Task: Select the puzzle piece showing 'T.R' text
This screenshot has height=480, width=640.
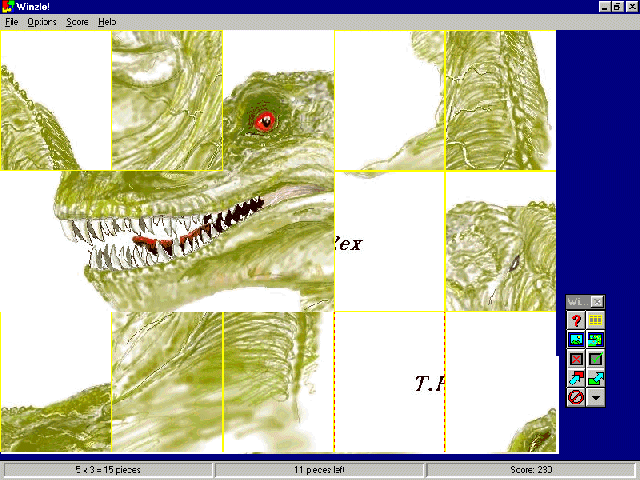Action: click(389, 381)
